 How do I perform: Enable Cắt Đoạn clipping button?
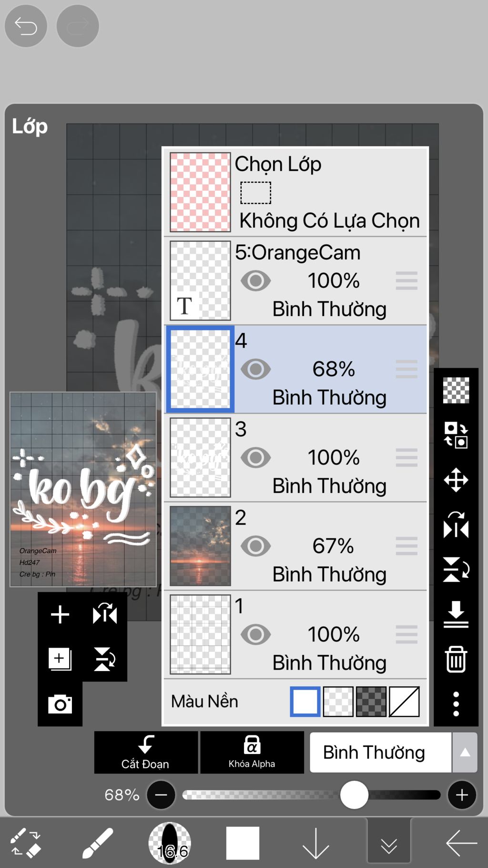146,752
